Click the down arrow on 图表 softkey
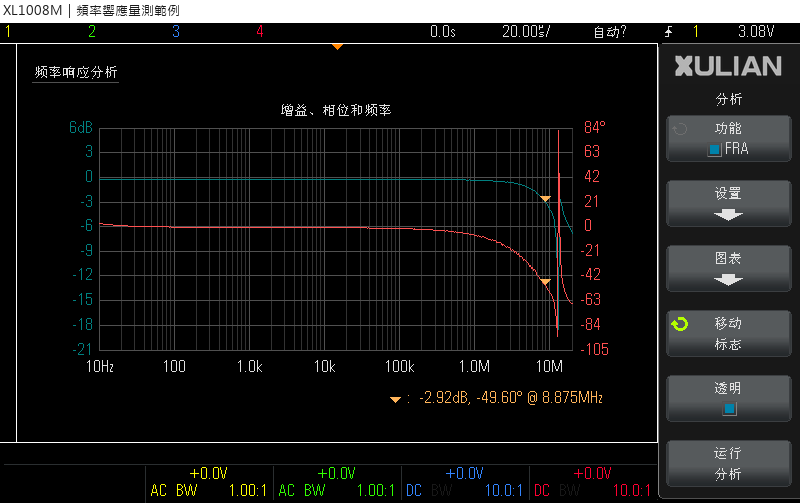The height and width of the screenshot is (503, 800). point(728,280)
